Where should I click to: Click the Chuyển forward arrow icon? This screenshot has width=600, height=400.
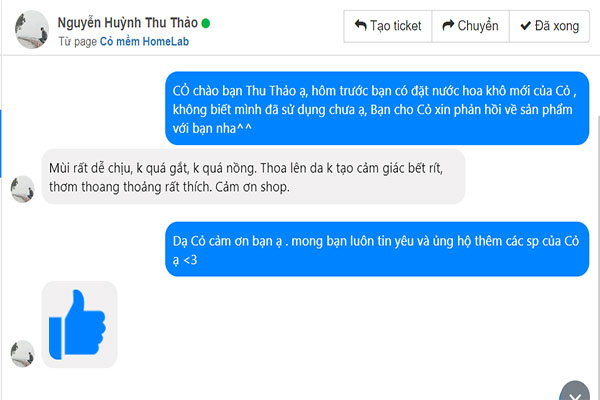point(448,25)
